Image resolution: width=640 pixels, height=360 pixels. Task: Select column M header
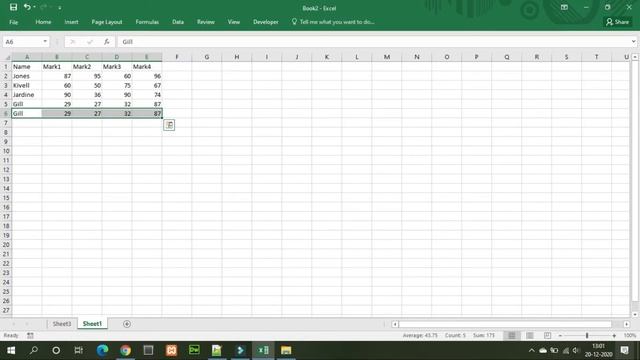pyautogui.click(x=387, y=57)
